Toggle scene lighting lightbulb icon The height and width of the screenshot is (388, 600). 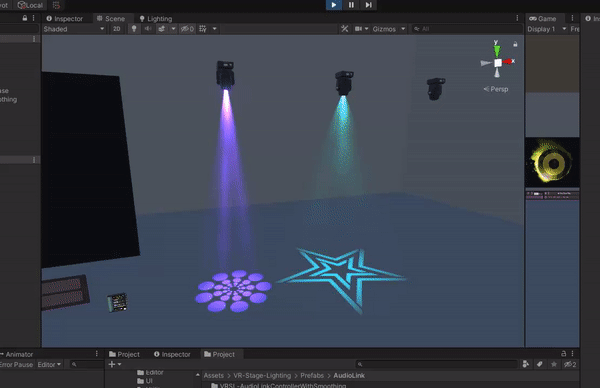coord(134,29)
